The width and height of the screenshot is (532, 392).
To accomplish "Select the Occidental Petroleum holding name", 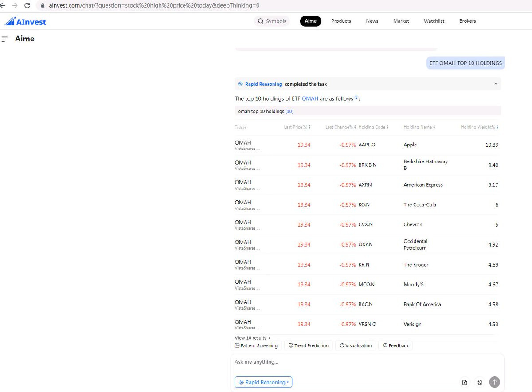I will 415,245.
